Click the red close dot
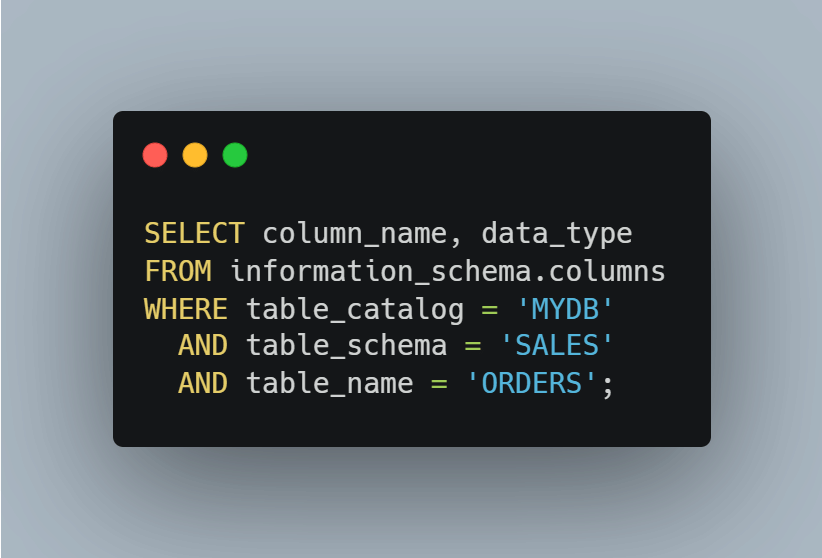Viewport: 822px width, 558px height. point(155,155)
